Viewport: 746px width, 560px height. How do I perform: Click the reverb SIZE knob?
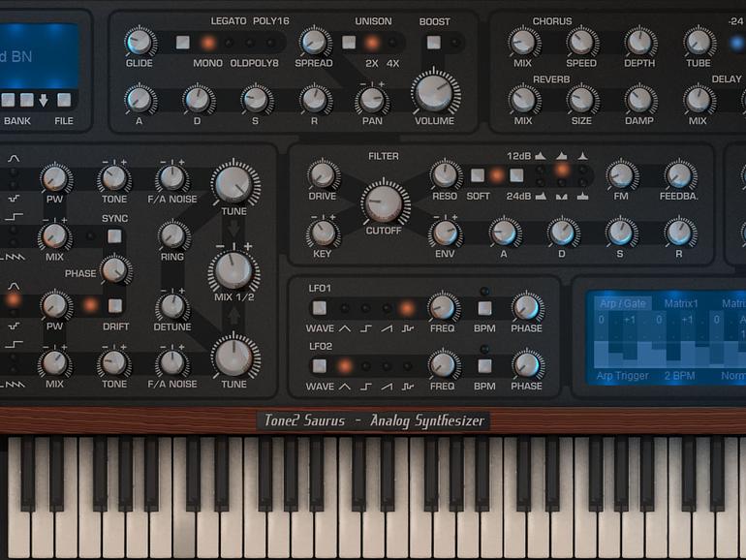581,100
